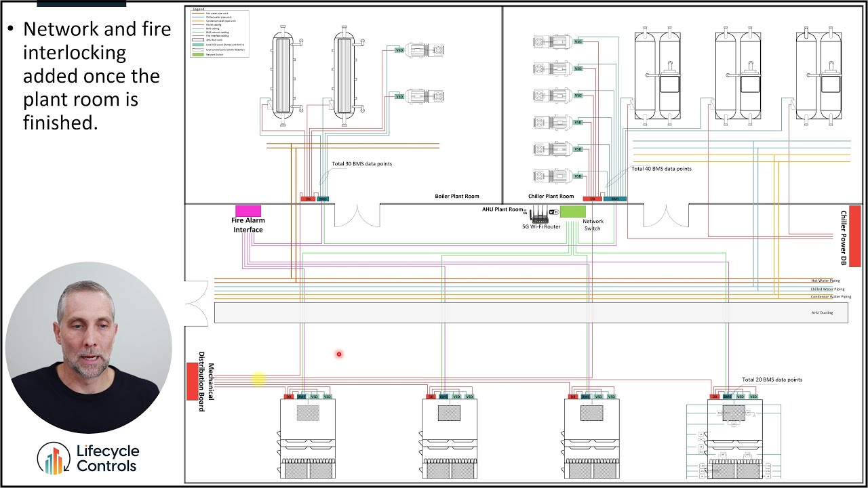
Task: Click the red Mechanical Distribution Board panel
Action: point(193,381)
